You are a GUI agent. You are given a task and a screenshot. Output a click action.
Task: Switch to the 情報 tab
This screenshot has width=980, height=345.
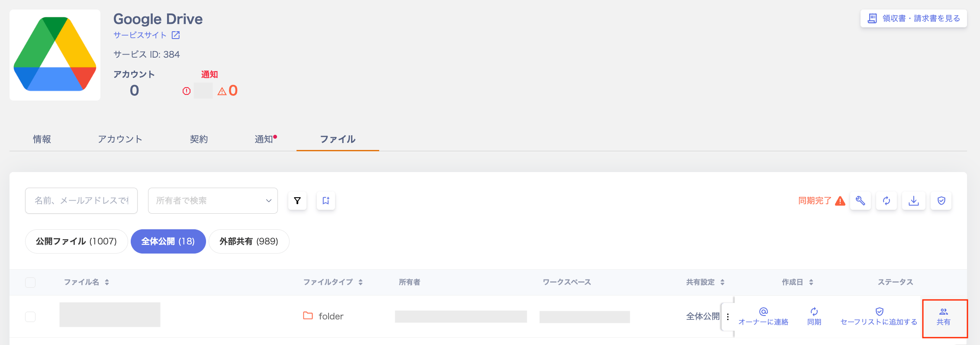42,139
